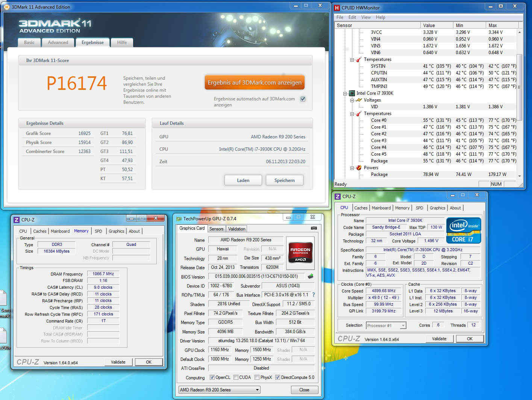This screenshot has width=532, height=400.
Task: Click the DRAM Frequency value field in CPU-Z
Action: pyautogui.click(x=103, y=274)
